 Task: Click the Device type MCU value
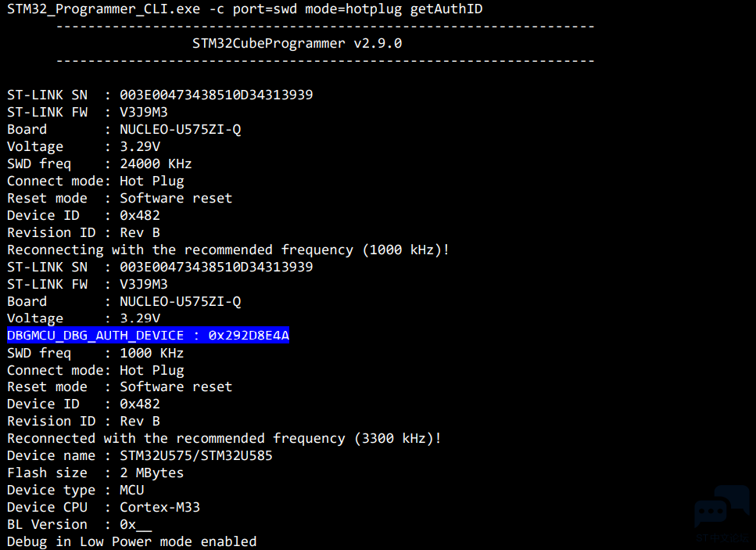coord(131,490)
